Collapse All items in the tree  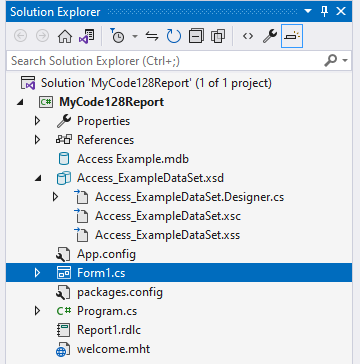coord(196,36)
